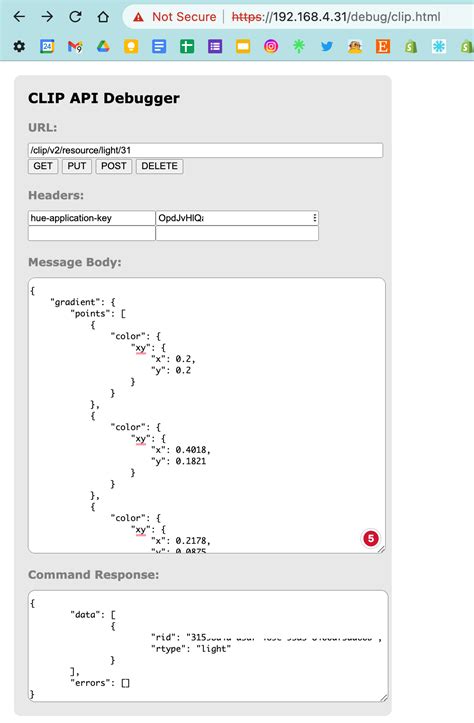Click the Not Secure warning indicator
This screenshot has height=723, width=474.
point(175,17)
